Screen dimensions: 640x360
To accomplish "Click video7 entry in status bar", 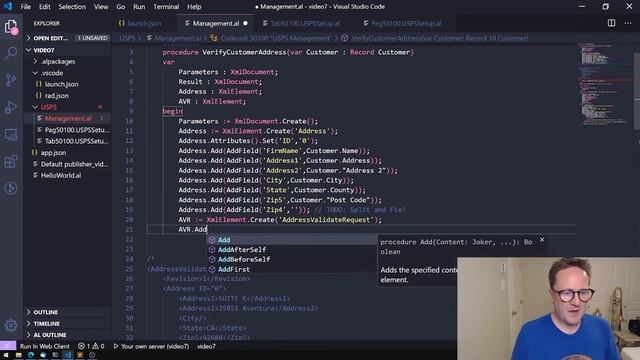I will tap(206, 346).
